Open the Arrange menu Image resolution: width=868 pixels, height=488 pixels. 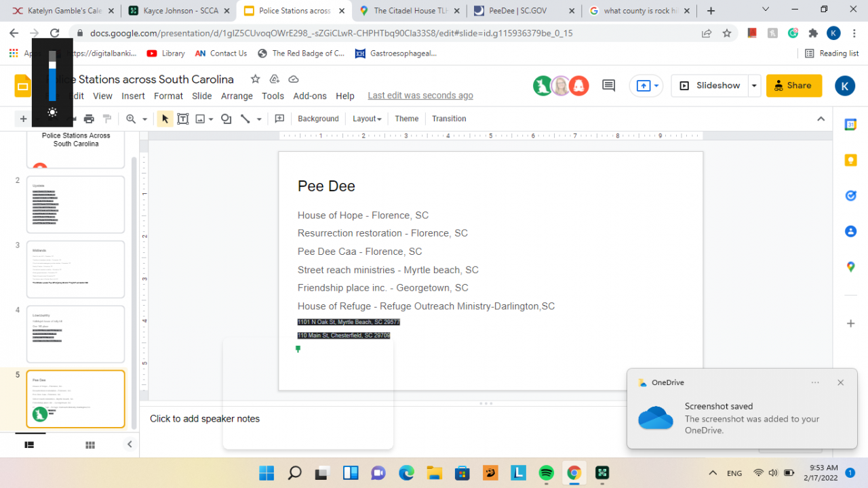coord(237,96)
